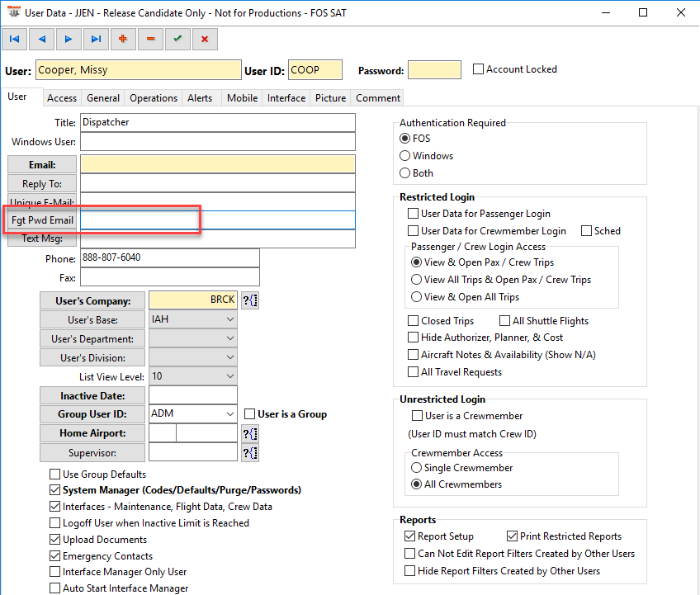Screen dimensions: 700x595
Task: Select Windows authentication option
Action: pos(405,156)
